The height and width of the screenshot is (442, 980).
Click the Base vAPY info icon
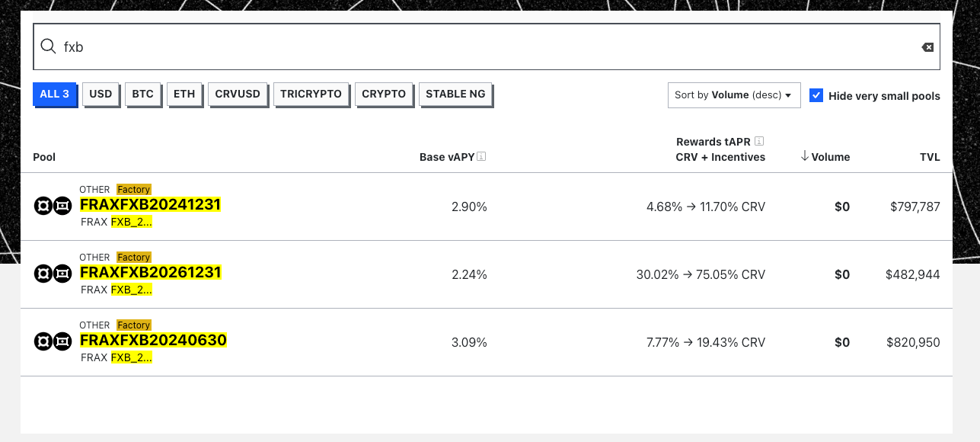click(481, 157)
